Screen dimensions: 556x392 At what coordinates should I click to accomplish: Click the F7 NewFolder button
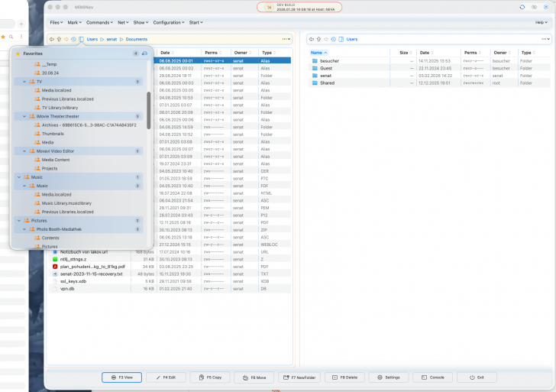coord(299,377)
